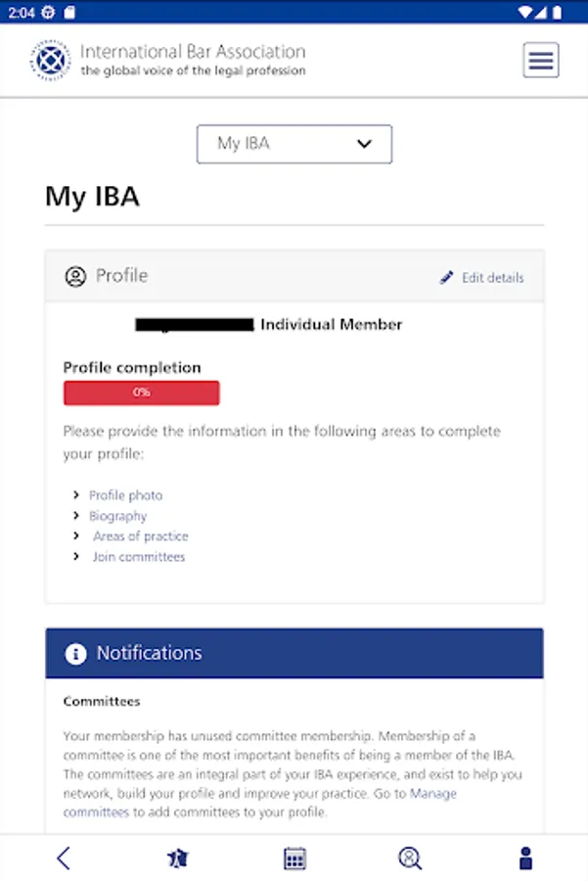Image resolution: width=588 pixels, height=881 pixels.
Task: Click the pencil icon beside Edit details
Action: click(x=447, y=278)
